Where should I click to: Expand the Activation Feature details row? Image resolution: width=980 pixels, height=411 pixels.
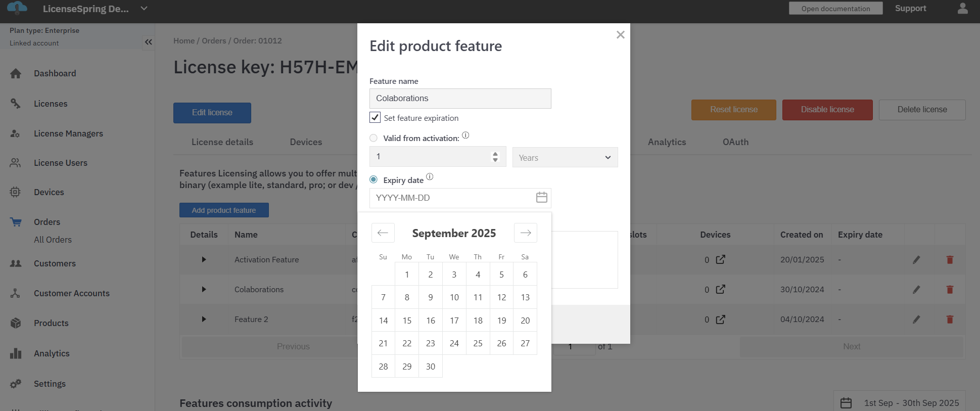click(204, 260)
